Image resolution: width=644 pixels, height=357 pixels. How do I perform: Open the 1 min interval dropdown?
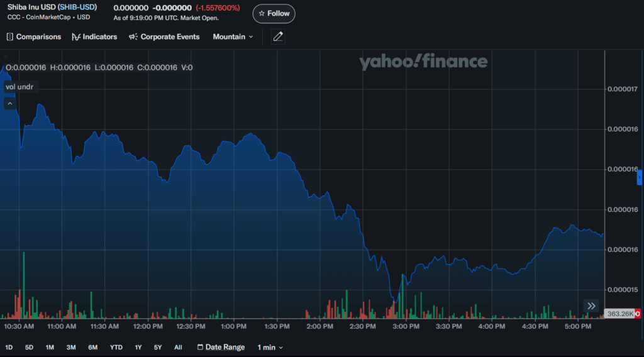(x=270, y=348)
